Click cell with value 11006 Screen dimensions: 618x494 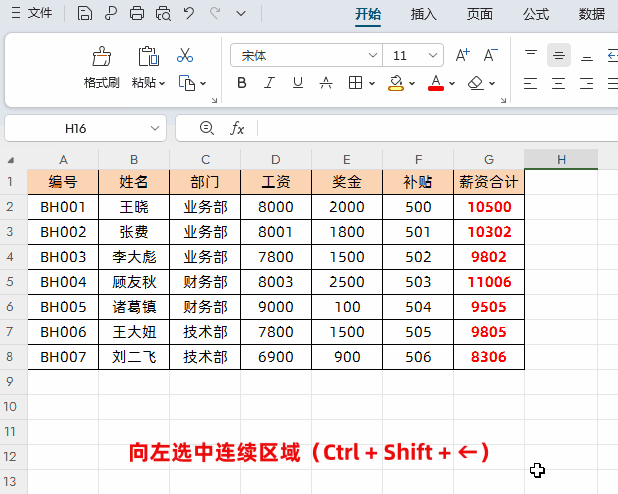[x=489, y=282]
